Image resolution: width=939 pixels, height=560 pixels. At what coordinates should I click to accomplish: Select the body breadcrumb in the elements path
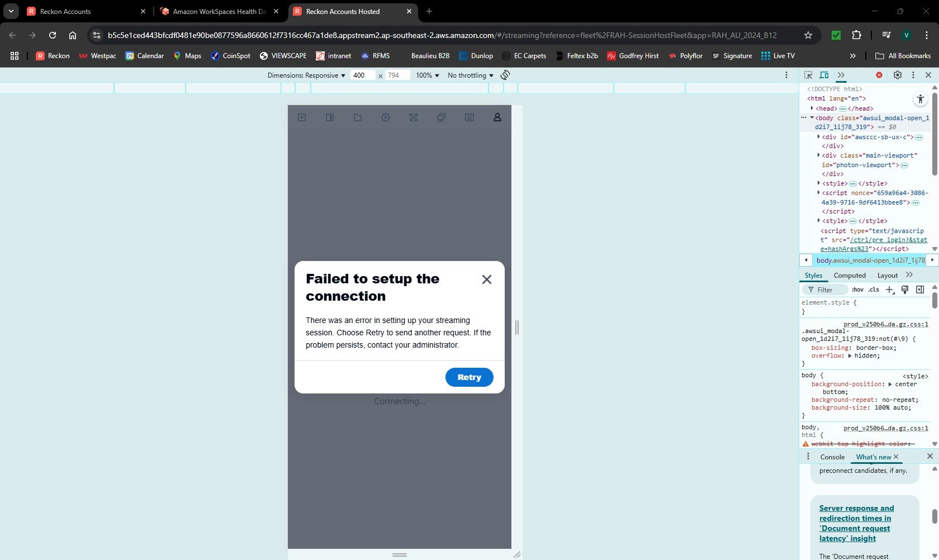pyautogui.click(x=871, y=260)
